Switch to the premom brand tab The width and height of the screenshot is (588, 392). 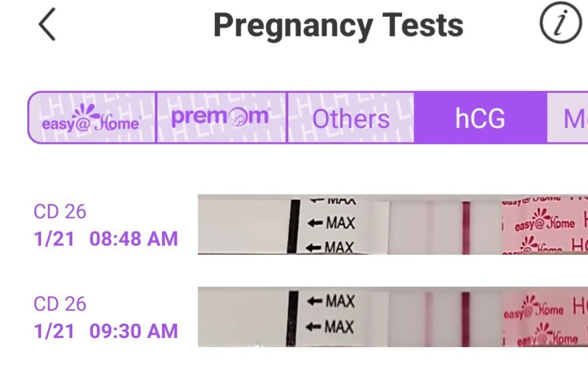coord(221,118)
